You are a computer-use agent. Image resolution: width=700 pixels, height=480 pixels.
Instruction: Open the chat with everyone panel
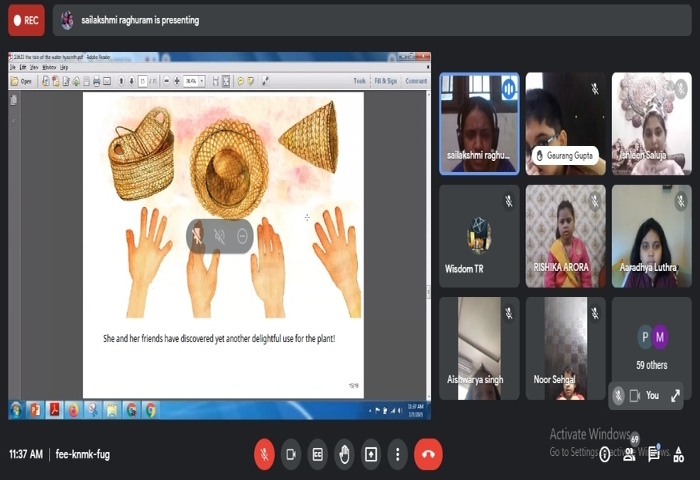click(x=654, y=455)
